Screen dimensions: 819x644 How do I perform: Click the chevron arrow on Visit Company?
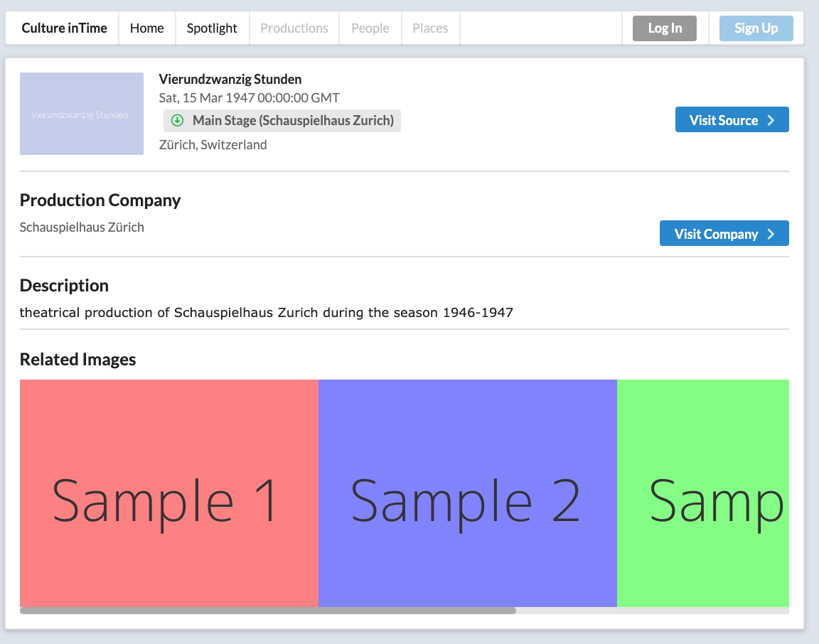(771, 234)
